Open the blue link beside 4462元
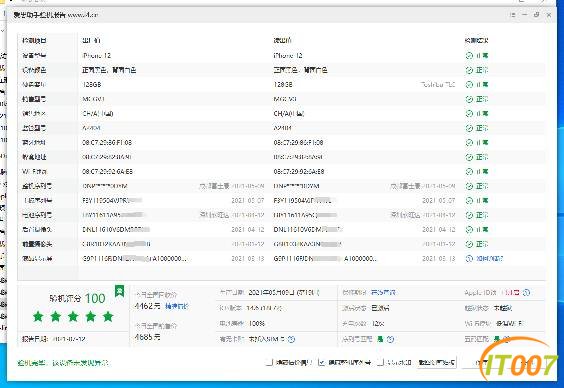The width and height of the screenshot is (564, 388). pos(176,306)
